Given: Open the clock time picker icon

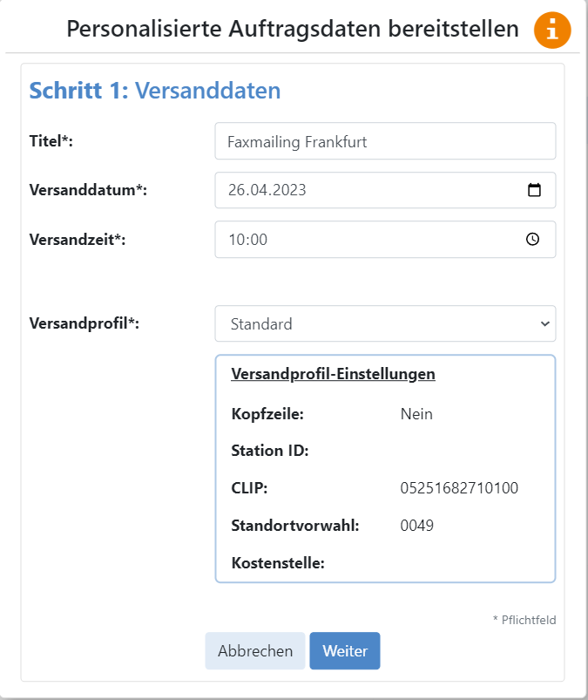Looking at the screenshot, I should [532, 239].
